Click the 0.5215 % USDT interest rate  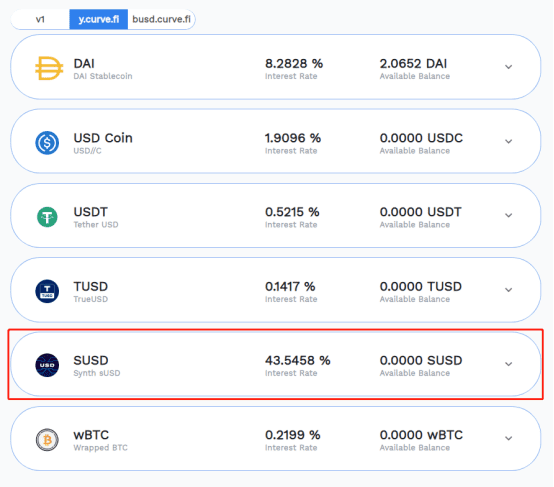[x=292, y=212]
